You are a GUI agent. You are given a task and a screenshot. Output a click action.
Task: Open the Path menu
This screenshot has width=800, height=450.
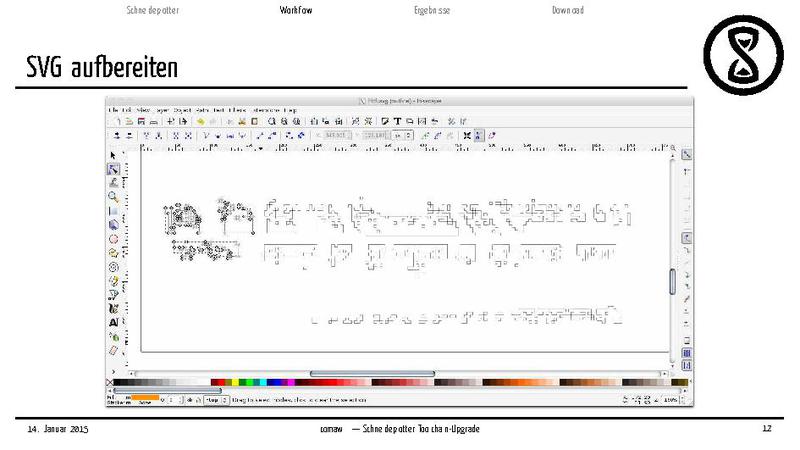coord(203,110)
